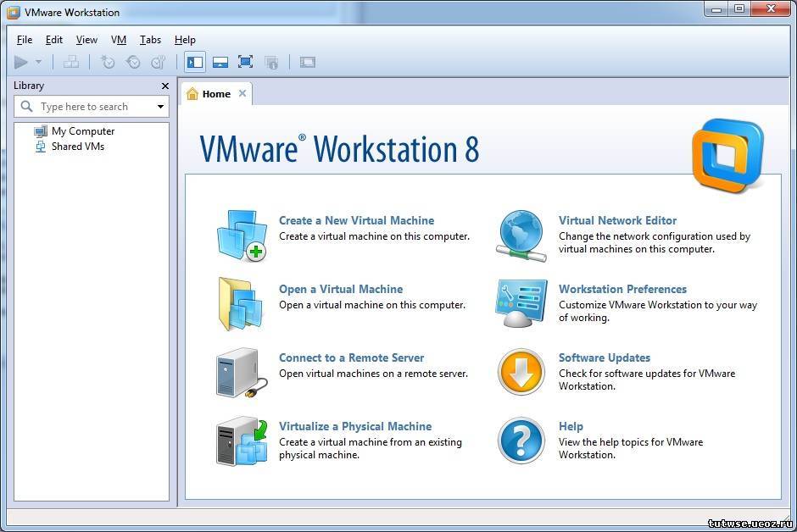Click the library search input field
797x532 pixels.
pos(92,107)
